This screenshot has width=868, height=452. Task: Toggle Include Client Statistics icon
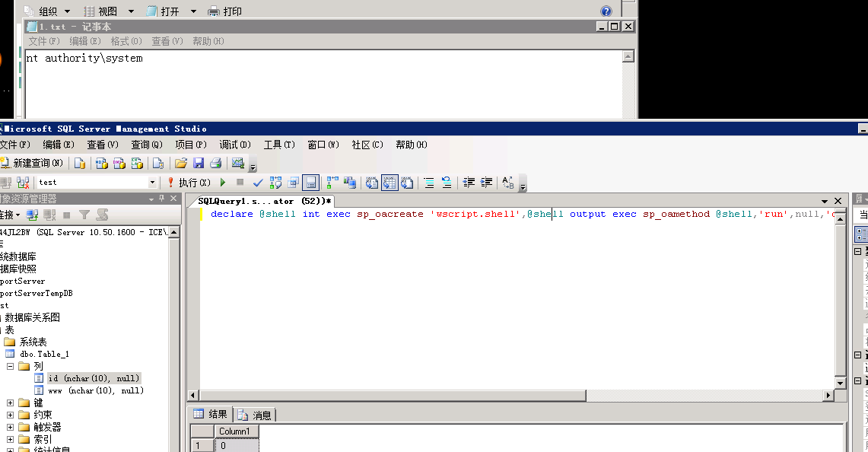(x=350, y=182)
